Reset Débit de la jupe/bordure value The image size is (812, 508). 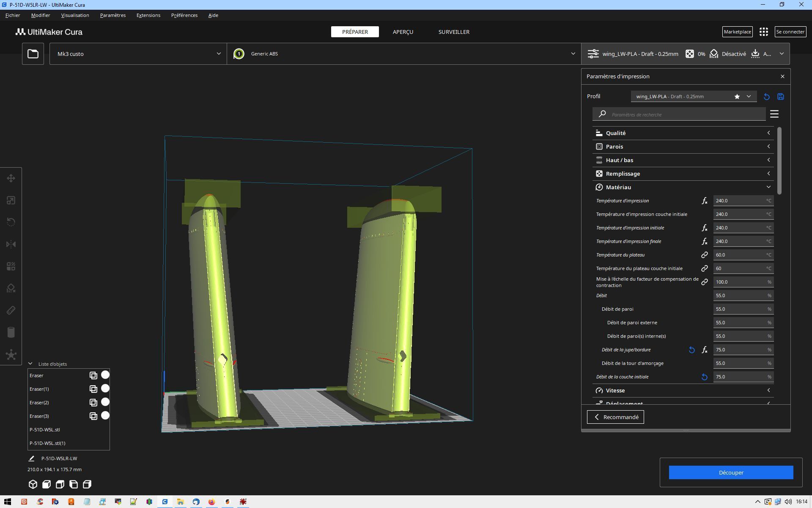pyautogui.click(x=692, y=350)
